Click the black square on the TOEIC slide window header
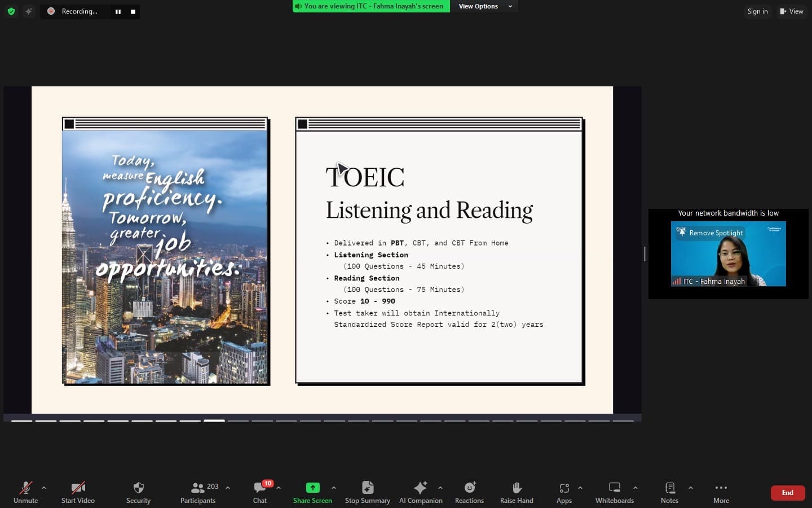The image size is (812, 508). coord(302,124)
